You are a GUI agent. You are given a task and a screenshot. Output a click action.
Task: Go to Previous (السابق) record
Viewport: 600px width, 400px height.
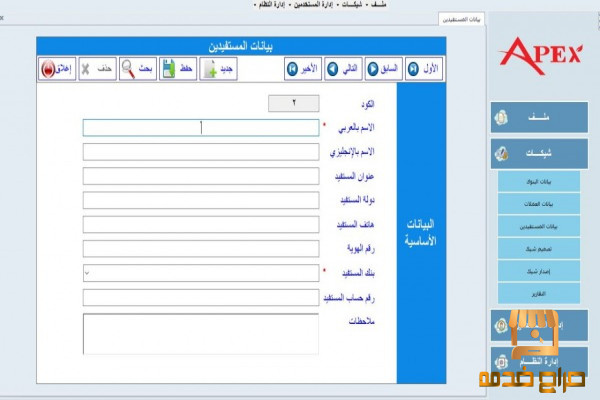coord(382,69)
